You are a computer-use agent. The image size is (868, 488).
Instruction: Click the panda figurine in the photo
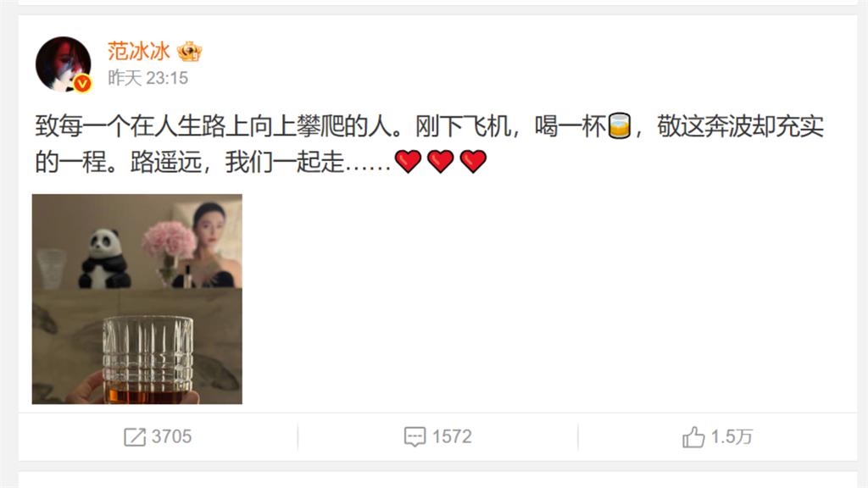104,259
